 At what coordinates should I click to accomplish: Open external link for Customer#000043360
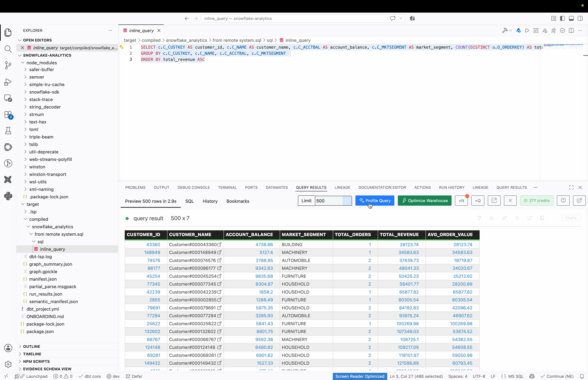pyautogui.click(x=219, y=245)
